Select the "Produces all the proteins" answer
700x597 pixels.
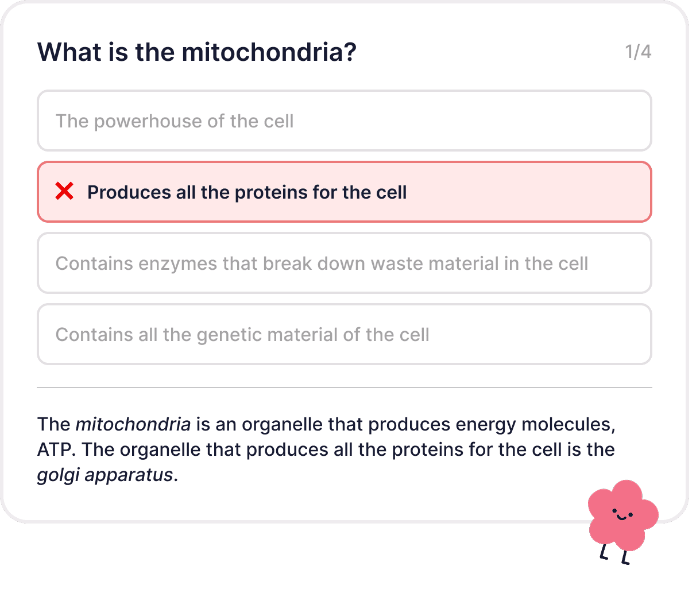point(345,192)
